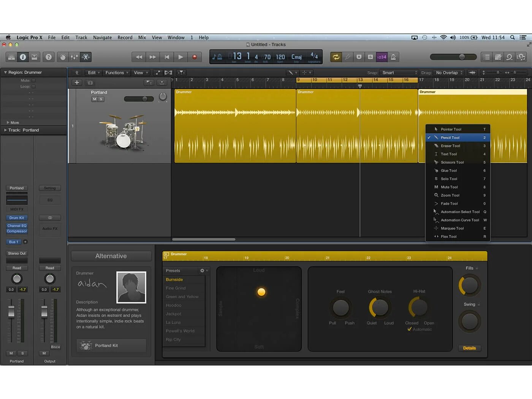This screenshot has height=399, width=532.
Task: Click the Bnce button on Output strip
Action: coord(55,347)
